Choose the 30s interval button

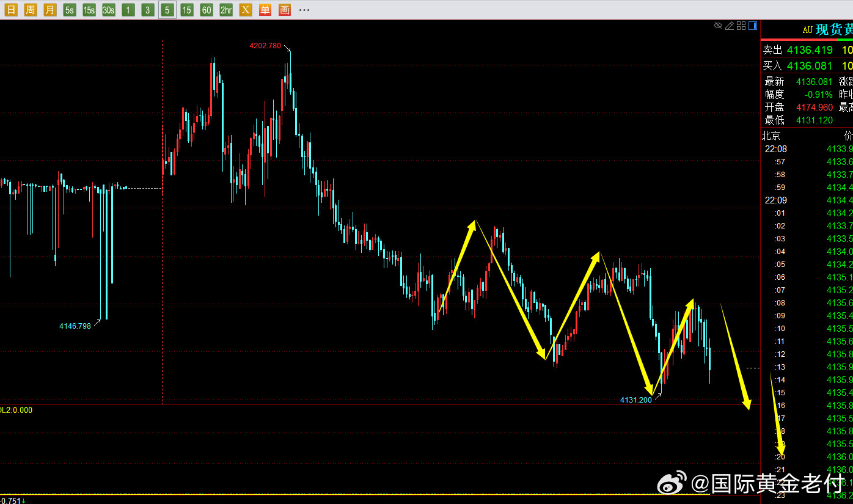point(109,10)
